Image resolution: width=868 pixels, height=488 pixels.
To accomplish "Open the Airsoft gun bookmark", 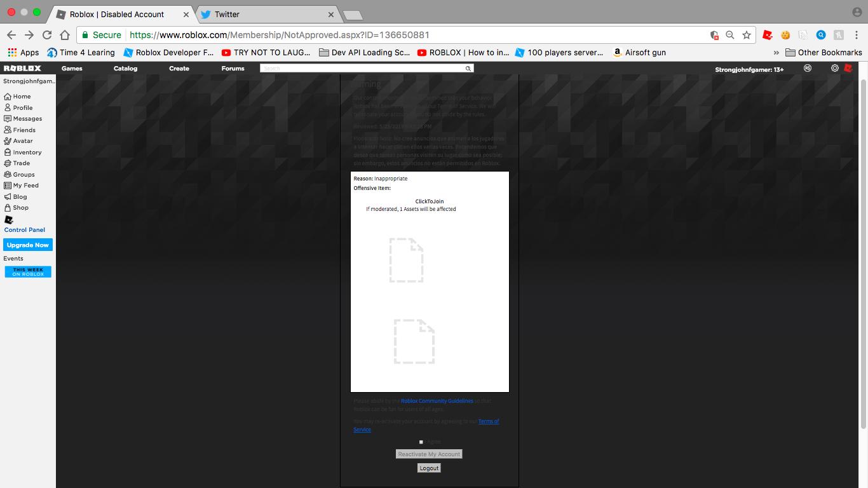I will point(639,53).
